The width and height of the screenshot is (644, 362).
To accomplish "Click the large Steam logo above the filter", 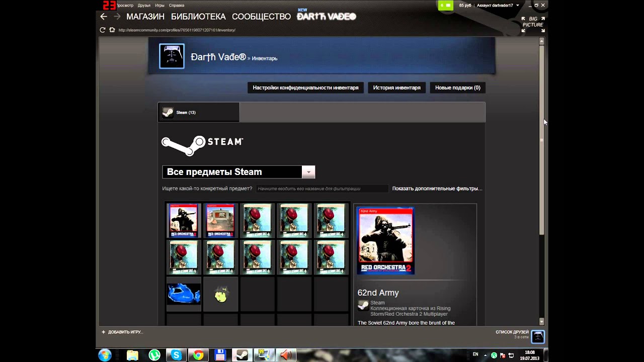I will click(202, 145).
